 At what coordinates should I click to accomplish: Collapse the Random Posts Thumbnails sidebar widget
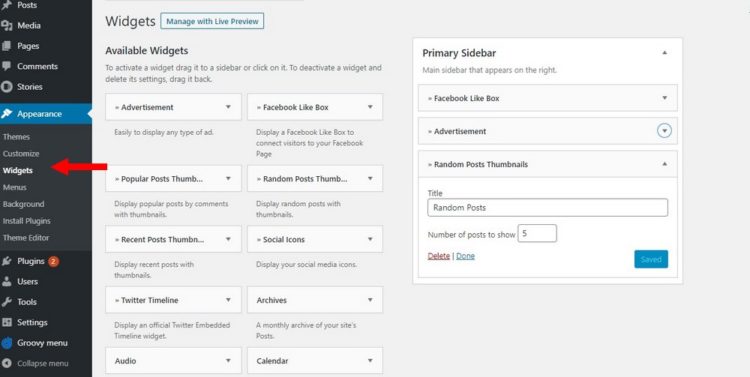click(664, 164)
